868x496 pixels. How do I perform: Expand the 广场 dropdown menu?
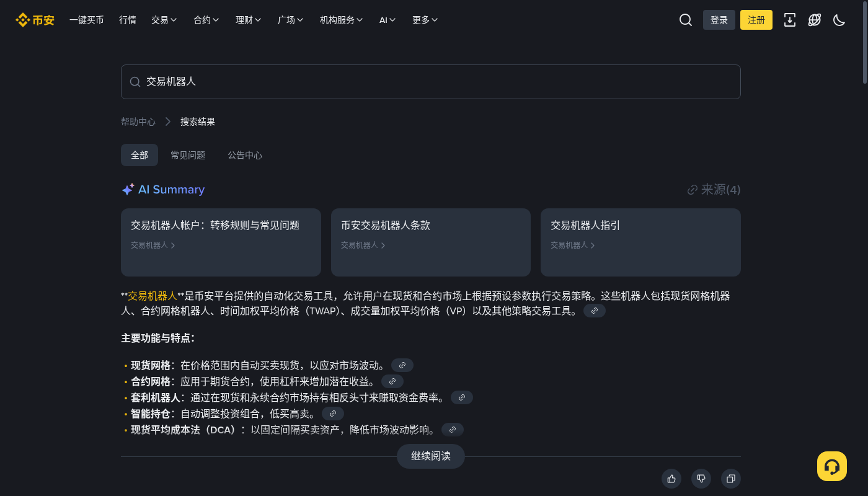[291, 20]
